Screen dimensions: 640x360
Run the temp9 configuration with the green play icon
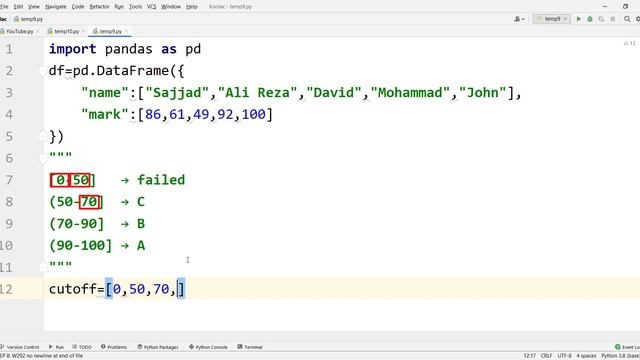click(x=578, y=19)
